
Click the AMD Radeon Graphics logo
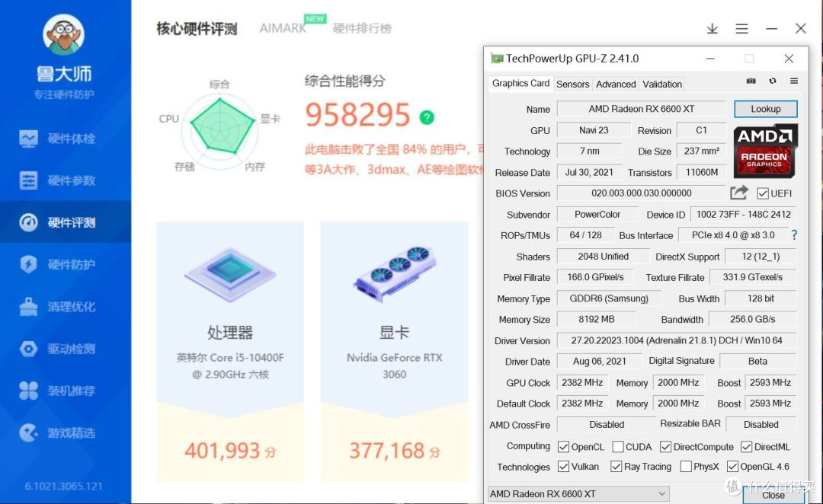click(x=765, y=151)
